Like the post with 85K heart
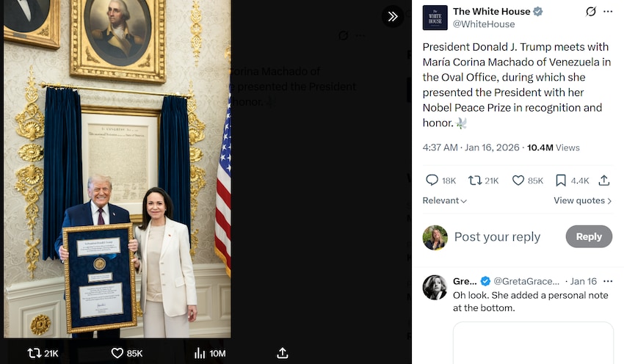This screenshot has width=624, height=364. [518, 181]
